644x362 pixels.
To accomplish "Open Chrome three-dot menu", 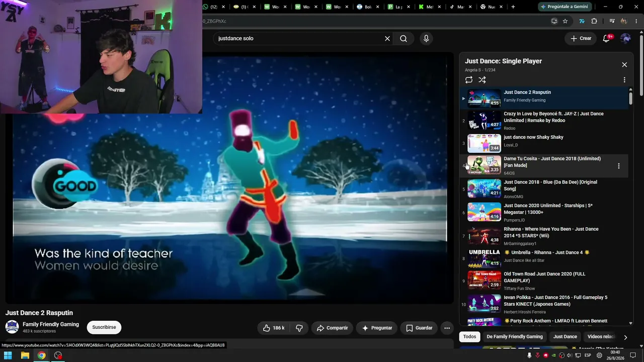I will [x=637, y=21].
